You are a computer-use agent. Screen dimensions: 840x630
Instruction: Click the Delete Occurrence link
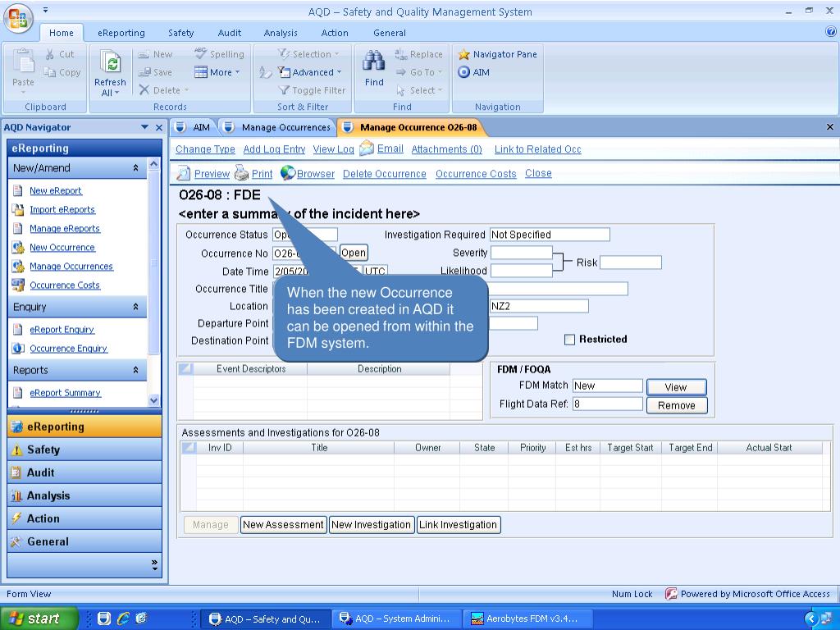tap(385, 174)
